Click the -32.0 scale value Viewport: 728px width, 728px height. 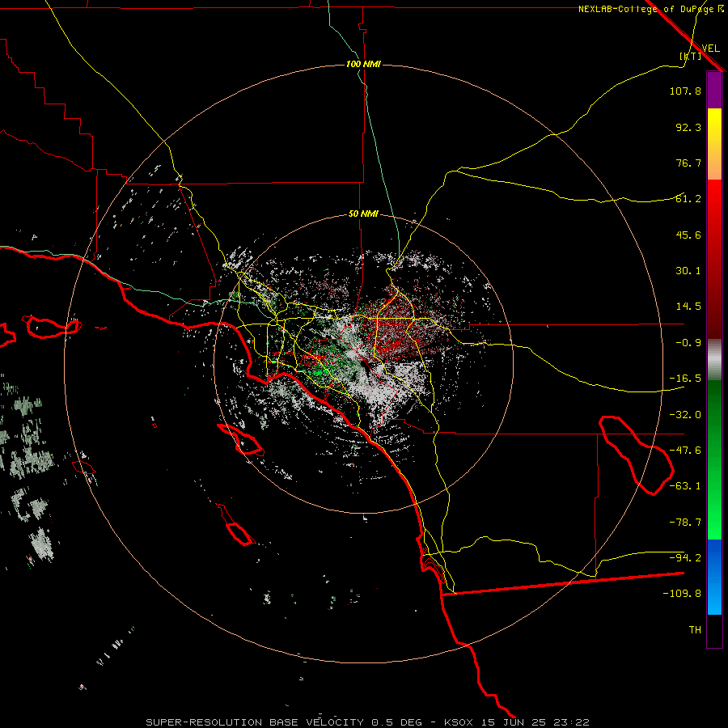(685, 415)
